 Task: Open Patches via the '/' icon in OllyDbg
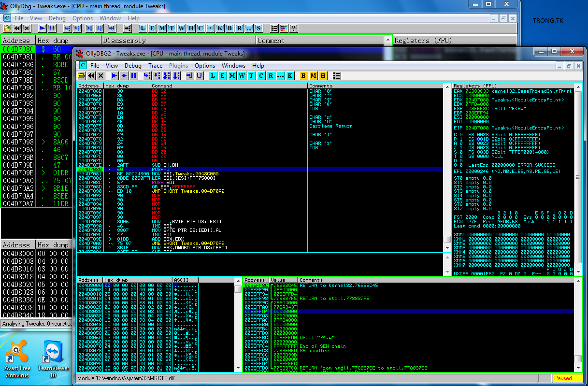click(210, 28)
